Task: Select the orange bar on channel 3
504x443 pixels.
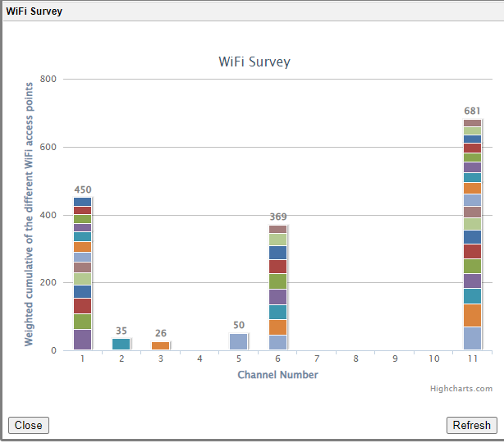Action: pos(161,346)
